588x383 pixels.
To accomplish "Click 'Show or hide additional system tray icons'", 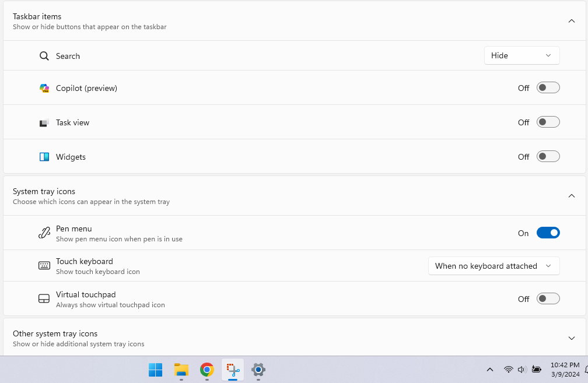I will (78, 344).
